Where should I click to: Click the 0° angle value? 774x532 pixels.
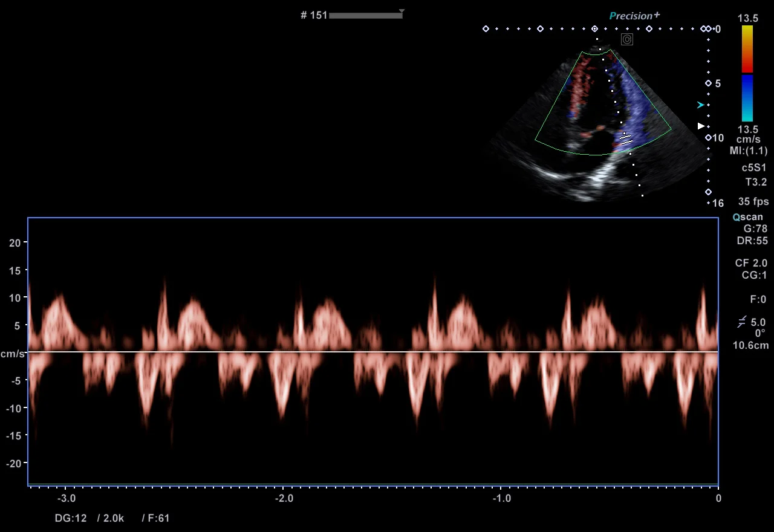pos(760,333)
